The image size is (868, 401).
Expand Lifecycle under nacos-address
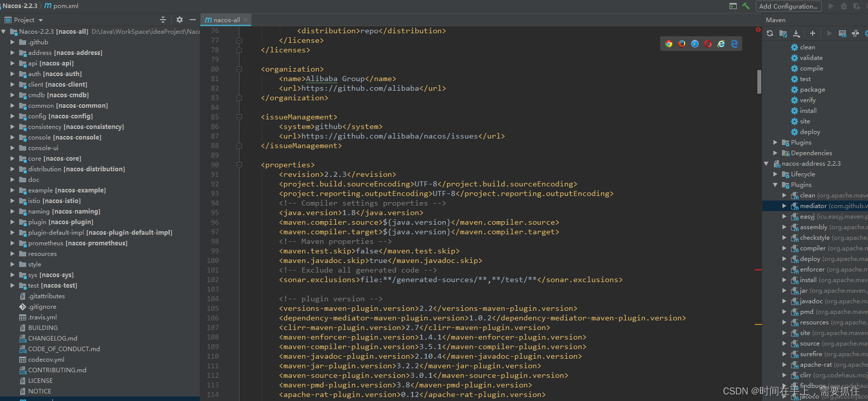point(775,174)
